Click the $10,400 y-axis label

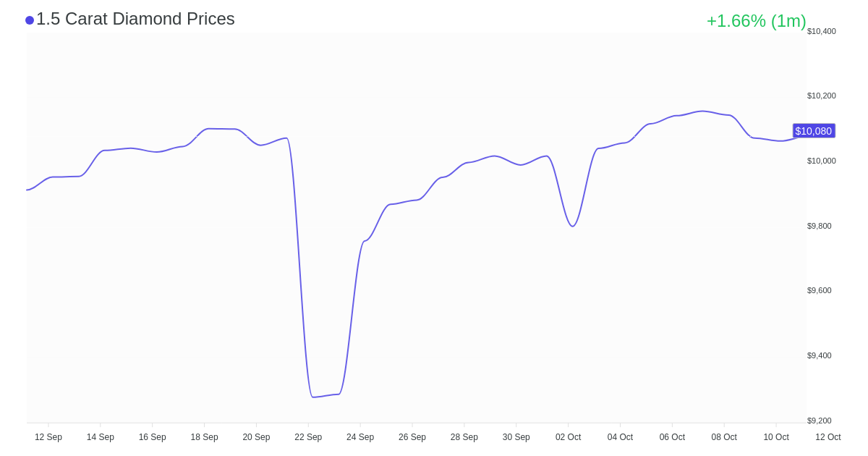click(x=822, y=31)
